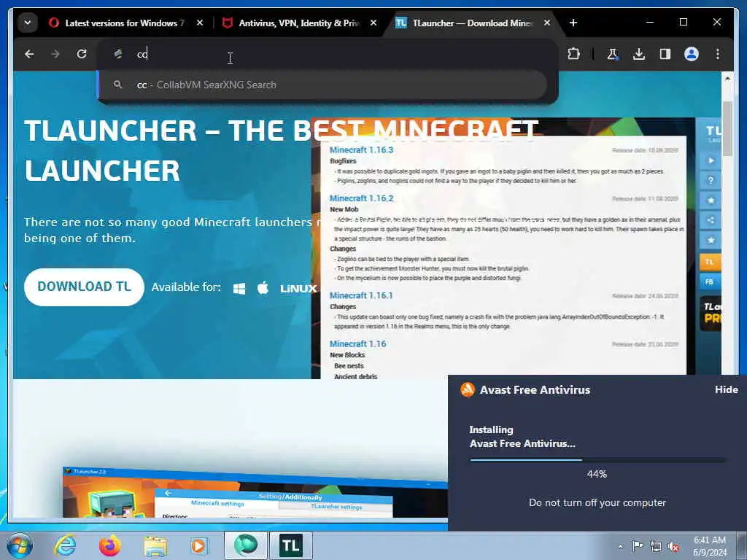This screenshot has height=560, width=747.
Task: Open the TL TLauncher taskbar button
Action: 290,545
